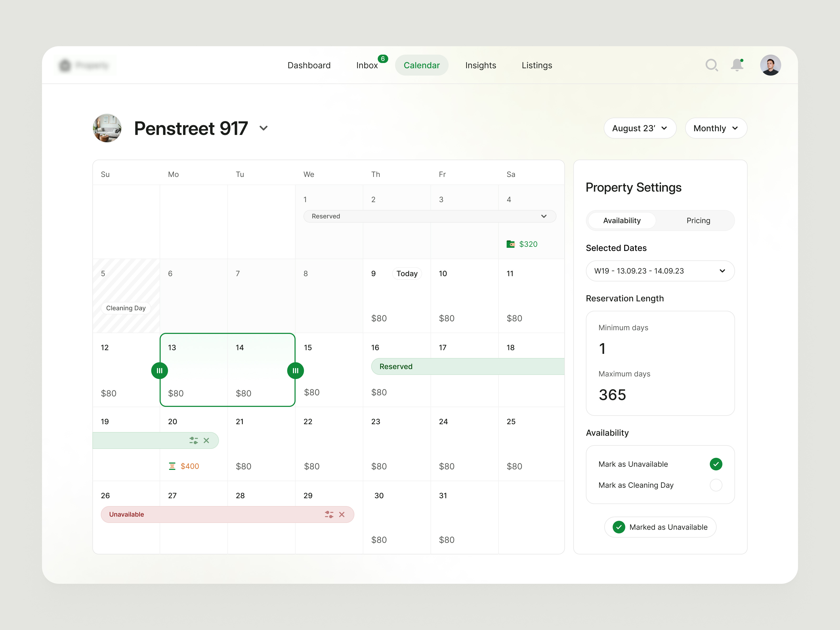The height and width of the screenshot is (630, 840).
Task: Open the August 23' month picker
Action: tap(640, 128)
